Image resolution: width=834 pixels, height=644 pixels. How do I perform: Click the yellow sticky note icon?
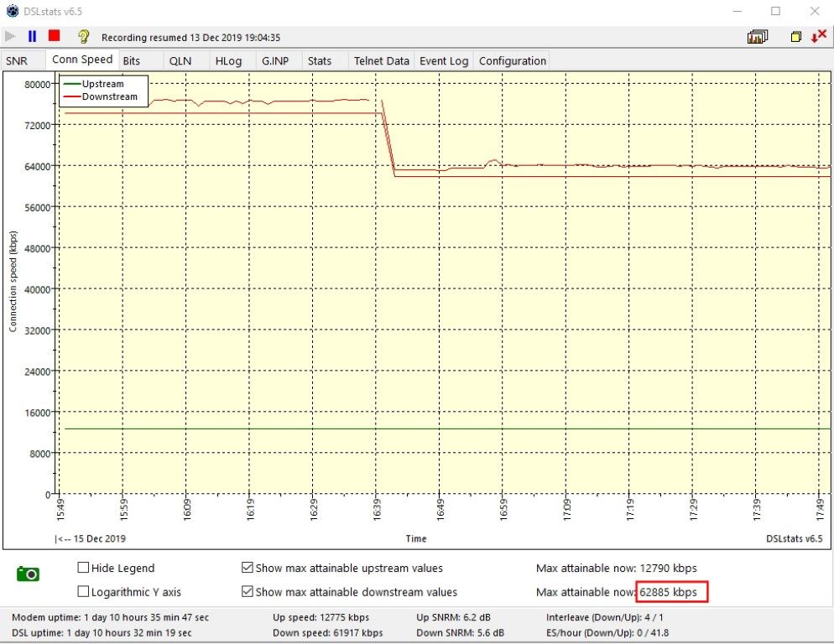pyautogui.click(x=795, y=37)
